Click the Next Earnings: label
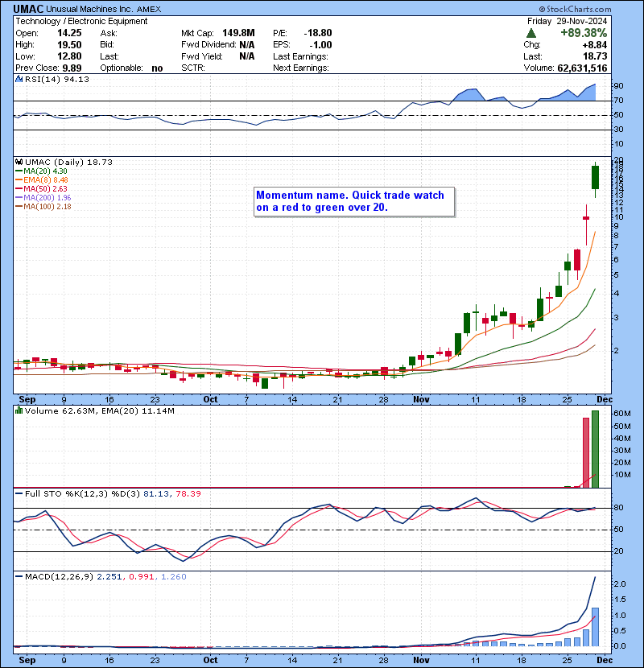The image size is (644, 668). pyautogui.click(x=301, y=68)
